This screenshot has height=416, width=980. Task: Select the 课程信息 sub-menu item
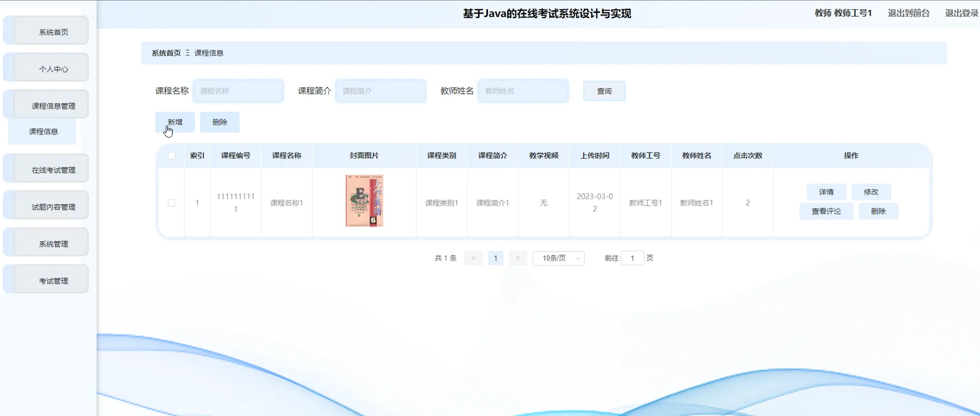click(x=43, y=132)
